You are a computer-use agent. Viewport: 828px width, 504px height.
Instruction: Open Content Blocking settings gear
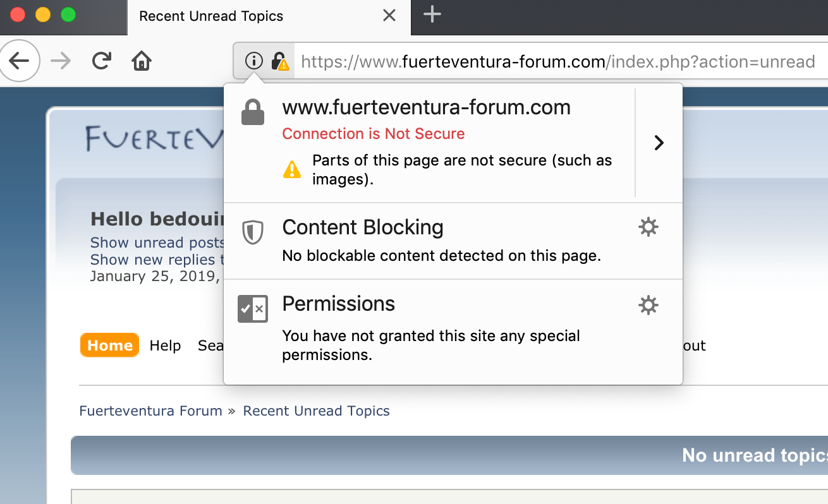(x=648, y=227)
